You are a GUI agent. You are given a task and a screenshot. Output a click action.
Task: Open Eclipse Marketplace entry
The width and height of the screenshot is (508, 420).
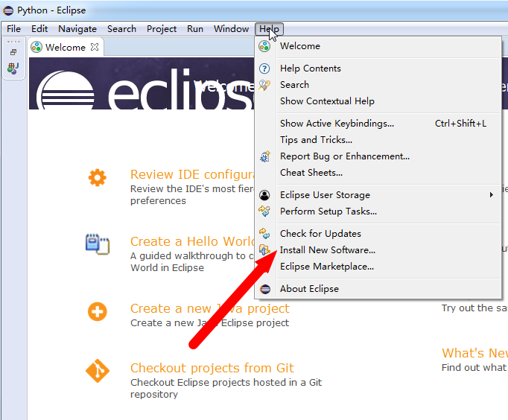click(378, 267)
